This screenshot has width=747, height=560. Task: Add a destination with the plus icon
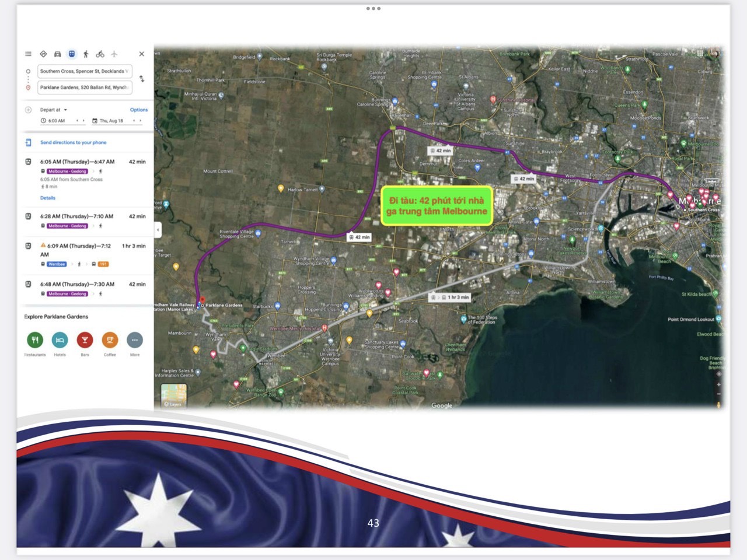coord(28,110)
